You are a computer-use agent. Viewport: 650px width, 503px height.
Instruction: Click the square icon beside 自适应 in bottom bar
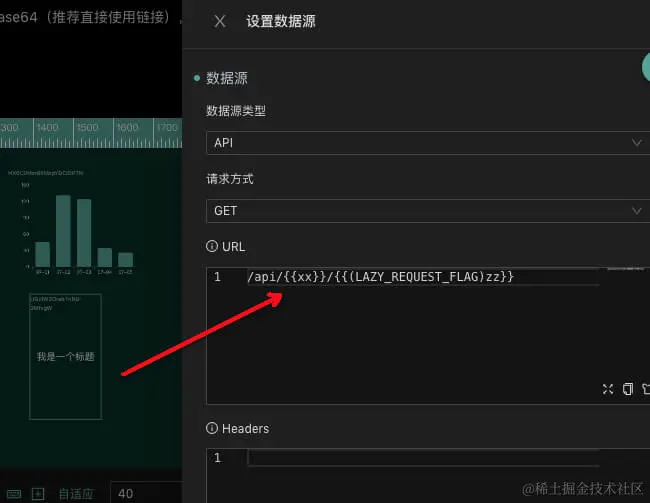pyautogui.click(x=38, y=493)
